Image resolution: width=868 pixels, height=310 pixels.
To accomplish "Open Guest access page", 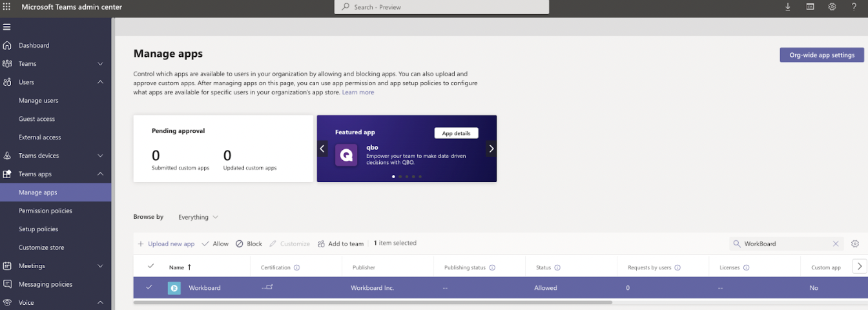I will coord(37,119).
